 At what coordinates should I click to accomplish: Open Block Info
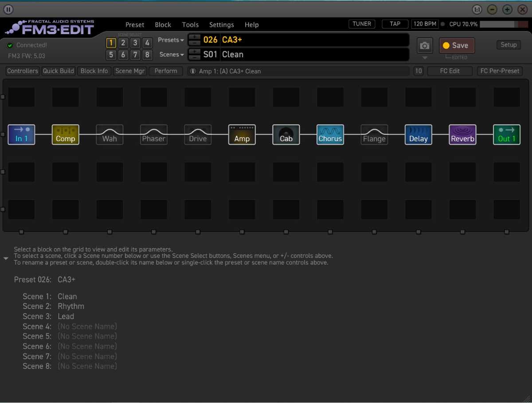[94, 71]
